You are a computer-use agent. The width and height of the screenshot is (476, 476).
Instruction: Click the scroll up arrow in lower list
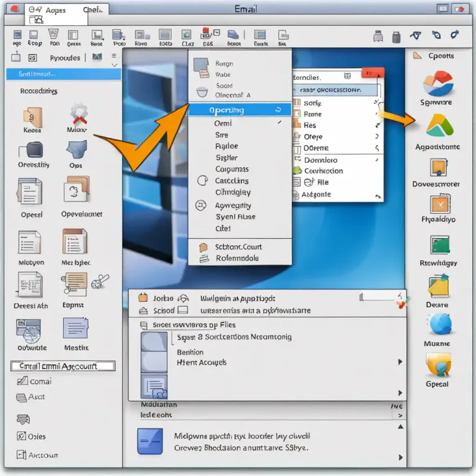(x=400, y=427)
